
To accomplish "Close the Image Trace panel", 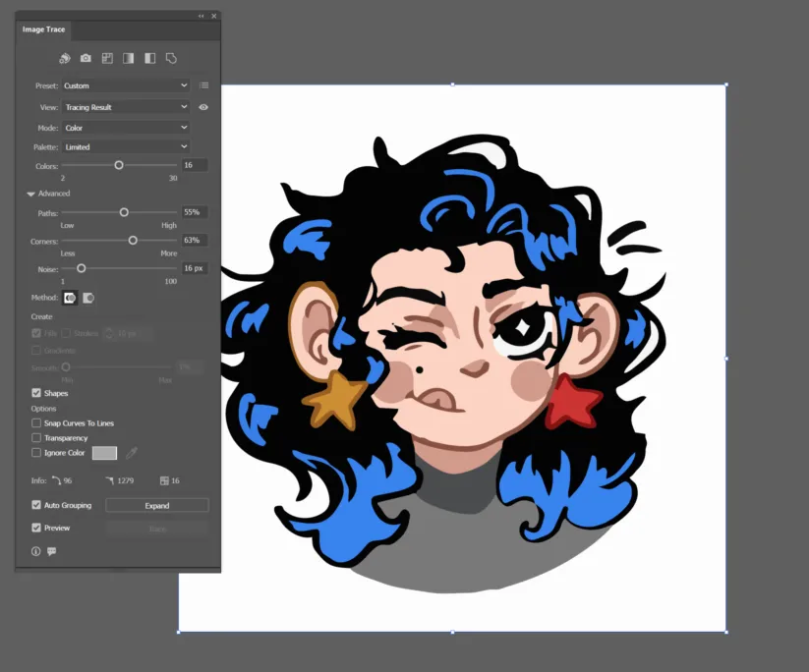I will tap(214, 16).
